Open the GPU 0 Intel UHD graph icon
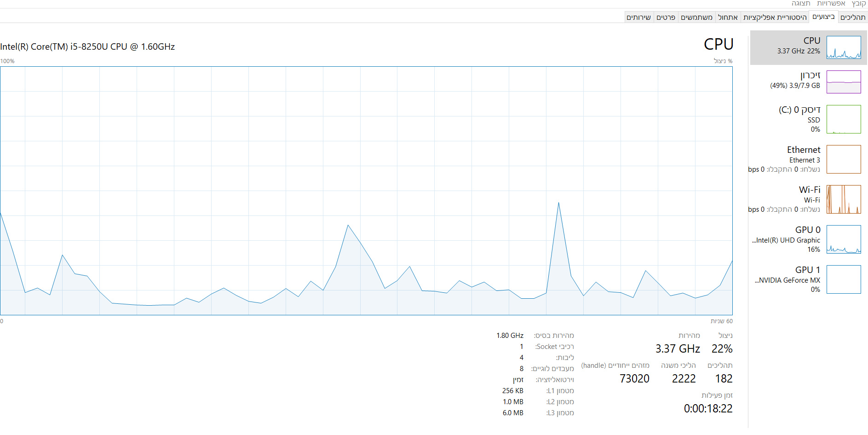868x435 pixels. (x=844, y=239)
